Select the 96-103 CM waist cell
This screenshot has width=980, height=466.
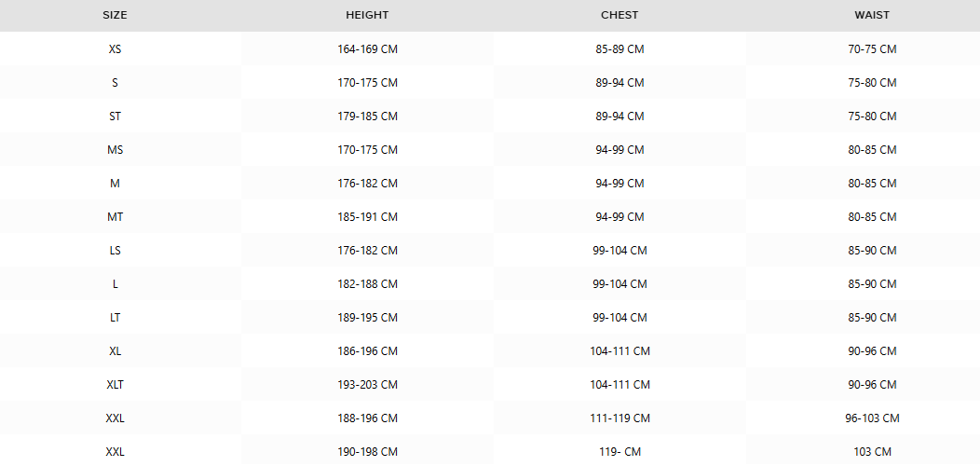coord(872,418)
